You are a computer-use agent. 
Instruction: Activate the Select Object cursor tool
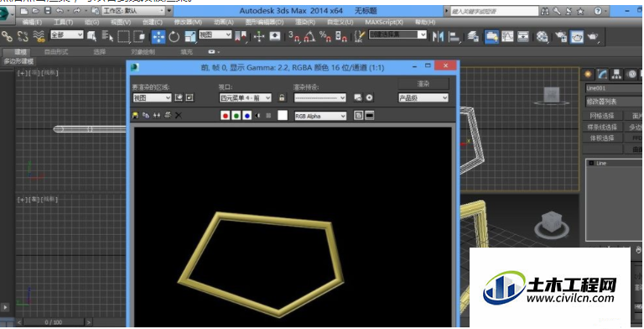point(92,36)
